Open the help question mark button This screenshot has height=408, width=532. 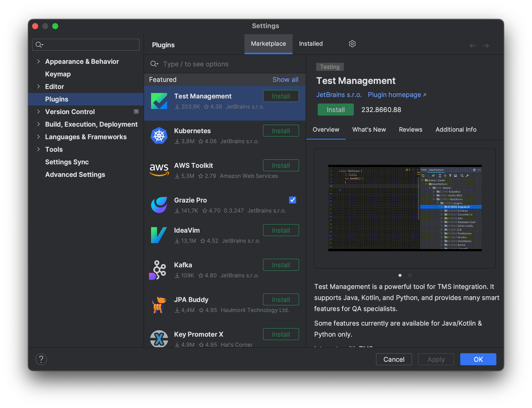point(41,359)
